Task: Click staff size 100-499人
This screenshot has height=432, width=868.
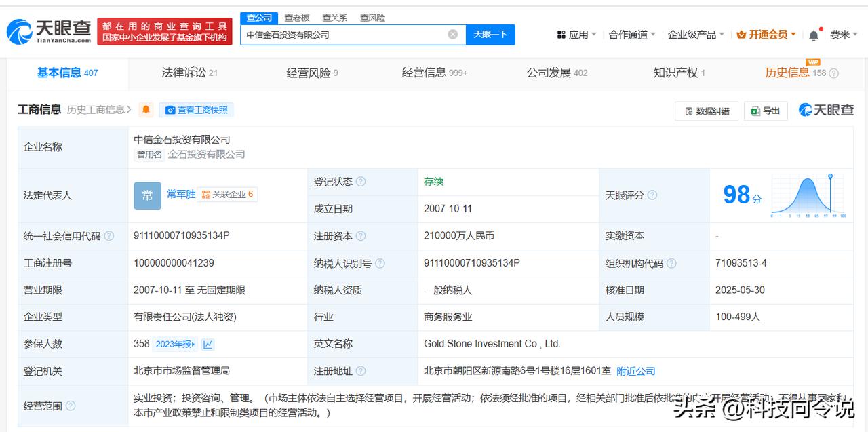Action: pyautogui.click(x=738, y=317)
